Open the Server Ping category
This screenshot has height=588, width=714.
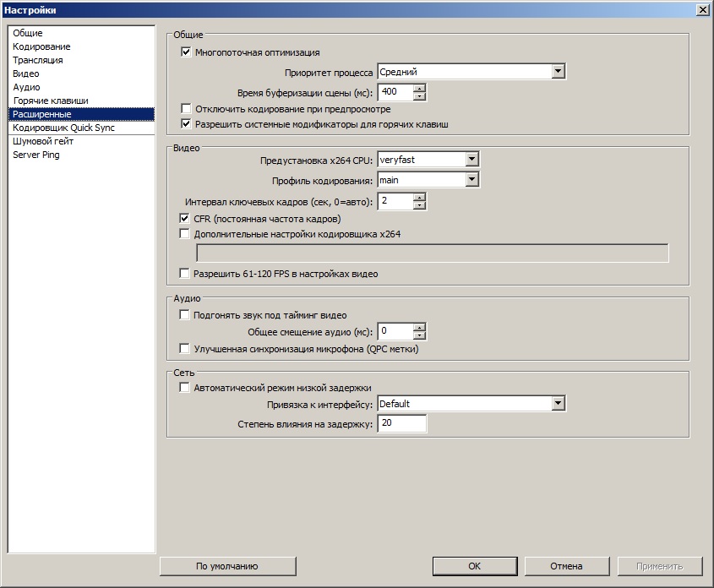tap(81, 155)
